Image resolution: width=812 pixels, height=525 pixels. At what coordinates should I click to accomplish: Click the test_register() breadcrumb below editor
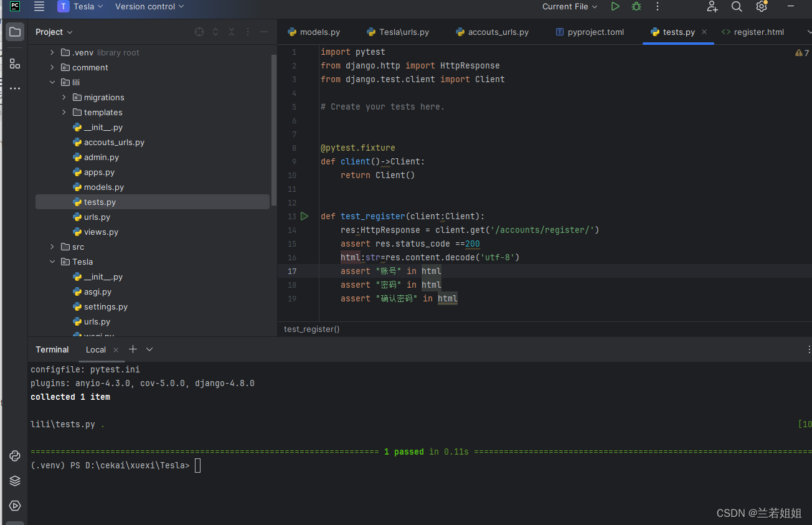[x=312, y=329]
